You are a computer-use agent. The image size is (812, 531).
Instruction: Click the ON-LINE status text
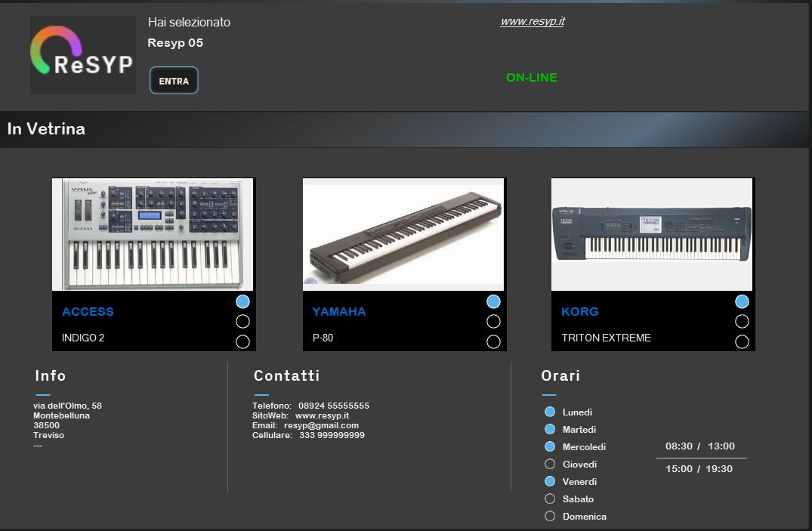531,77
